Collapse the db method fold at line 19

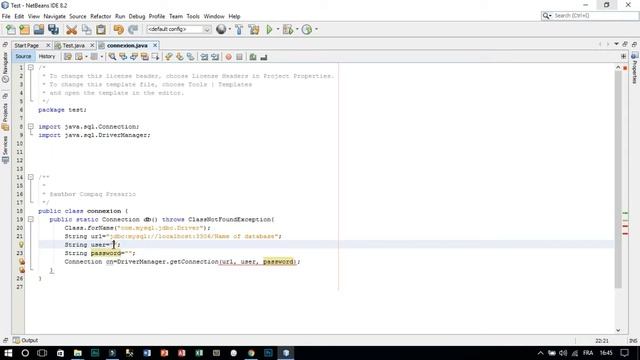[x=31, y=219]
